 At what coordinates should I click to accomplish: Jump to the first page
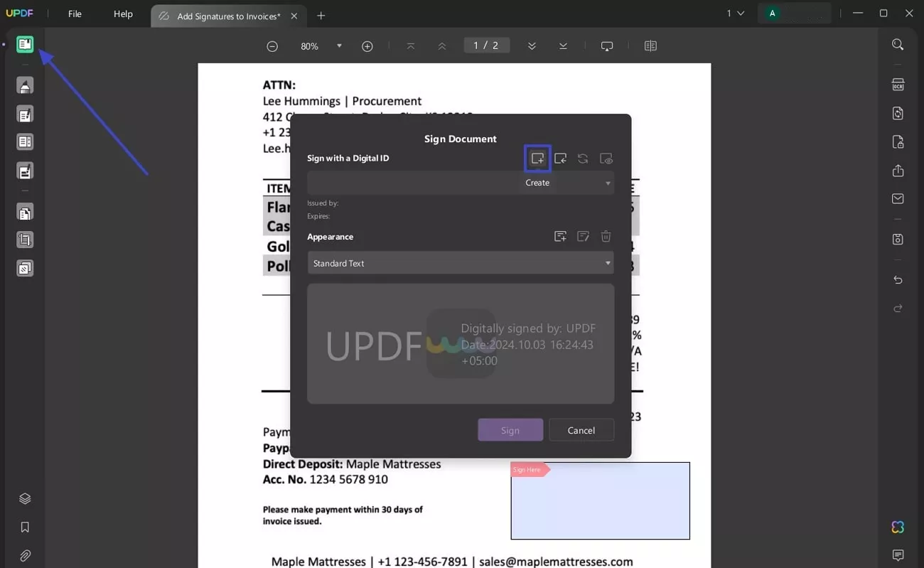point(411,46)
